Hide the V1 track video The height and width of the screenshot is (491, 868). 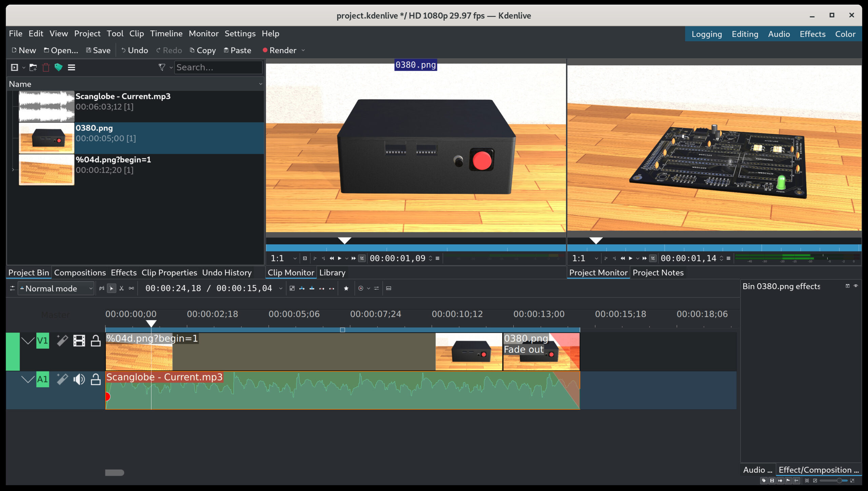point(79,341)
